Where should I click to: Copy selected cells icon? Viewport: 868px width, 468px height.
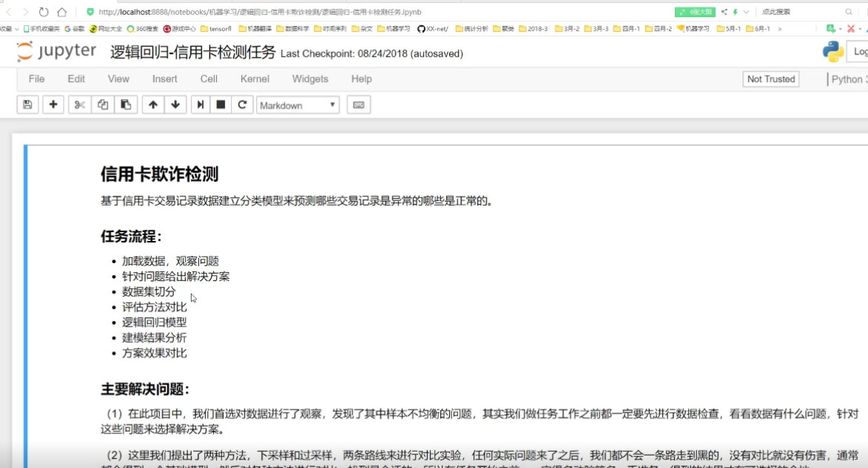(103, 105)
